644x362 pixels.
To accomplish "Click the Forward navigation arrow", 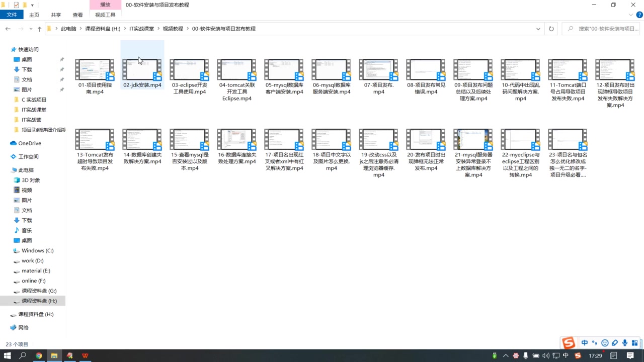I will click(x=21, y=29).
